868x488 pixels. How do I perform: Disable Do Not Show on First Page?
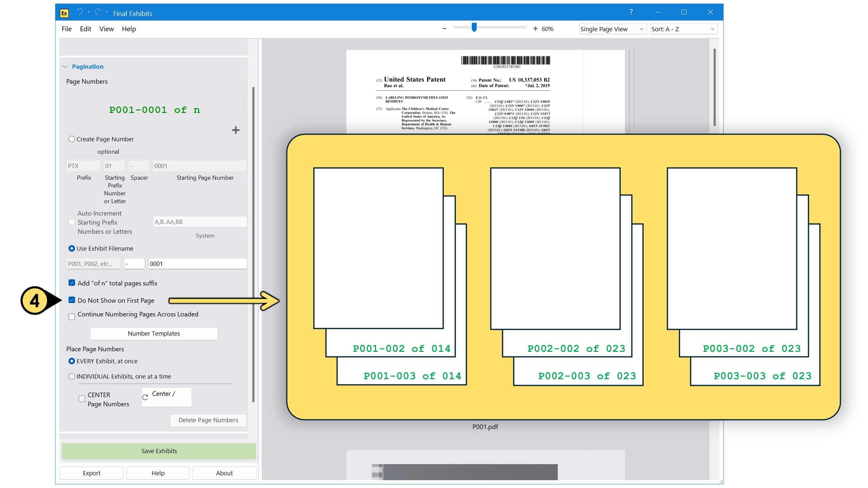click(x=71, y=300)
